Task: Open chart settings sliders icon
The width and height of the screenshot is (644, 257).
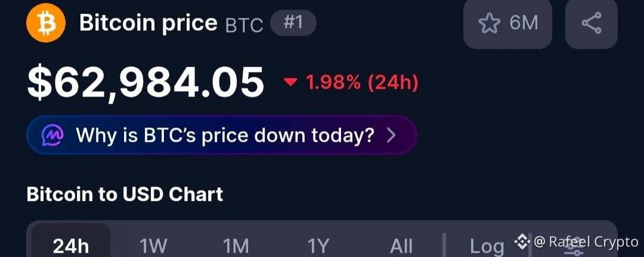Action: pos(574,246)
